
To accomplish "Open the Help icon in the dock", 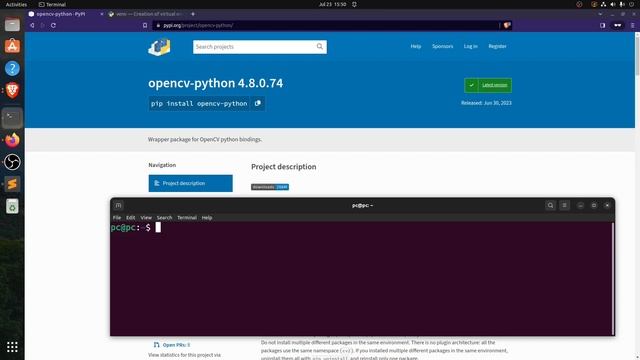I will 12,68.
